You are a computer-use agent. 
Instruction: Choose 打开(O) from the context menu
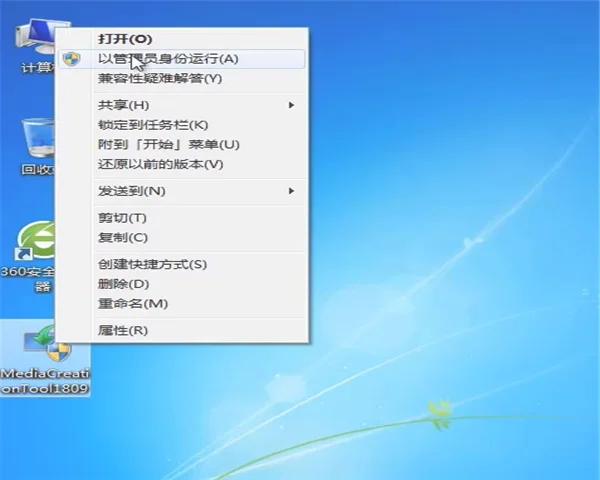[125, 38]
